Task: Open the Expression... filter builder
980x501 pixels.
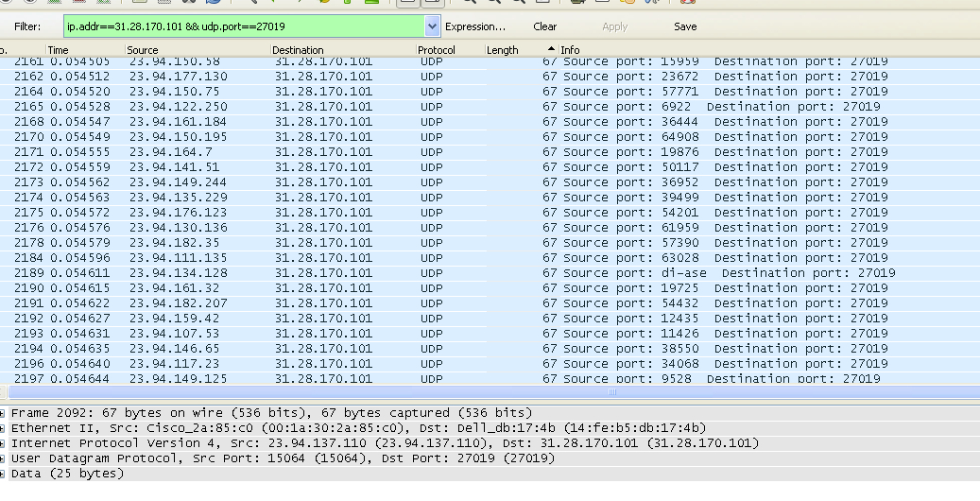Action: pos(475,26)
